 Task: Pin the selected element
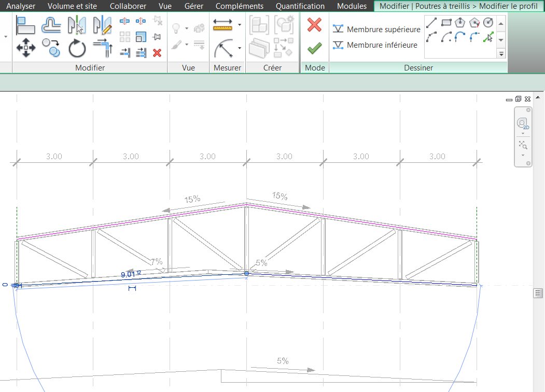click(x=156, y=36)
